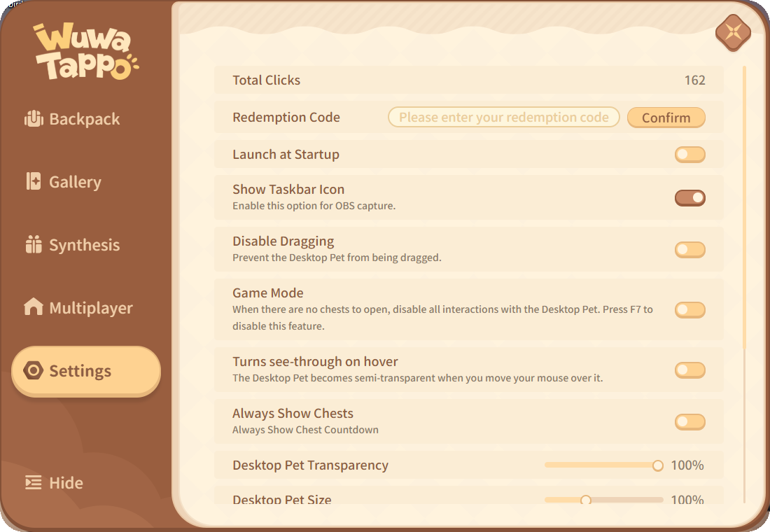Turn off Show Taskbar Icon toggle

point(689,198)
